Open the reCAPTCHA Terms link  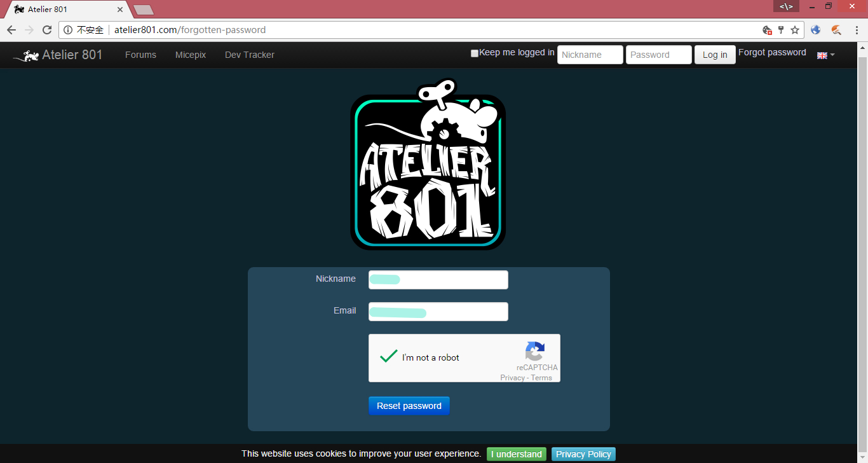tap(541, 378)
